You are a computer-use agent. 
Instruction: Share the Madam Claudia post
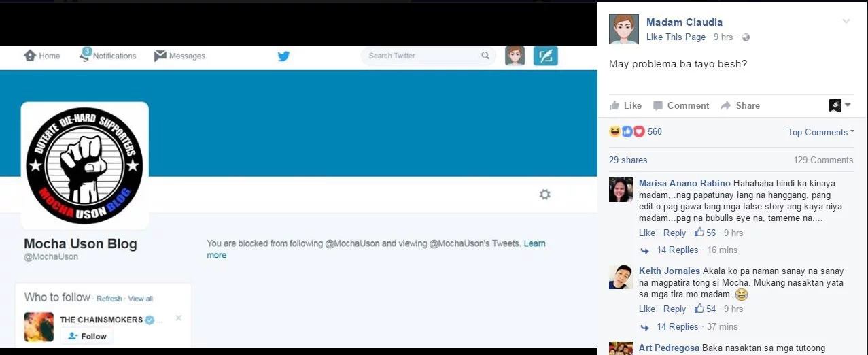(740, 105)
